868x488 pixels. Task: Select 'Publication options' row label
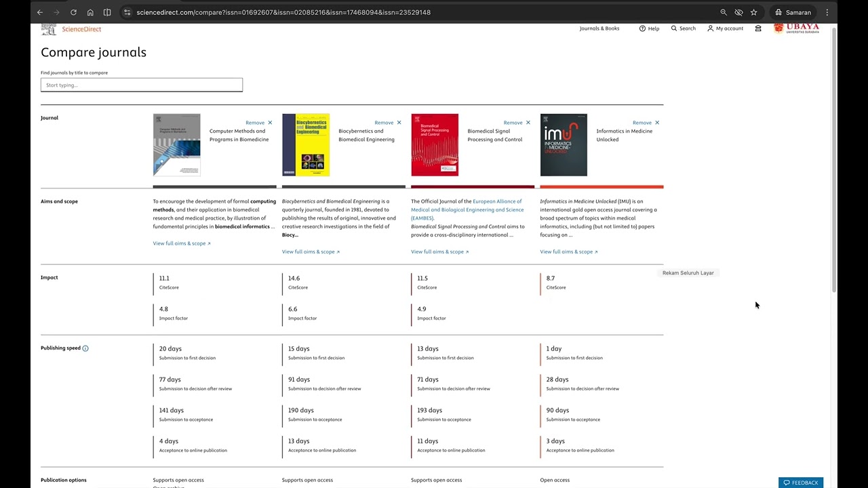pos(64,480)
